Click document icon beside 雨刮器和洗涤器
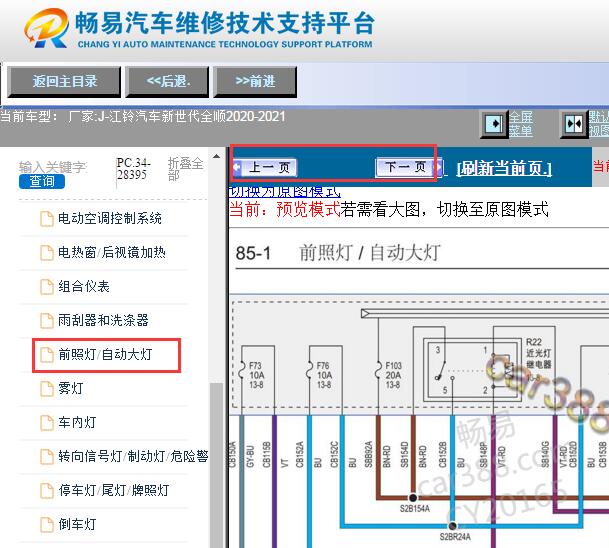This screenshot has width=609, height=548. coord(47,321)
